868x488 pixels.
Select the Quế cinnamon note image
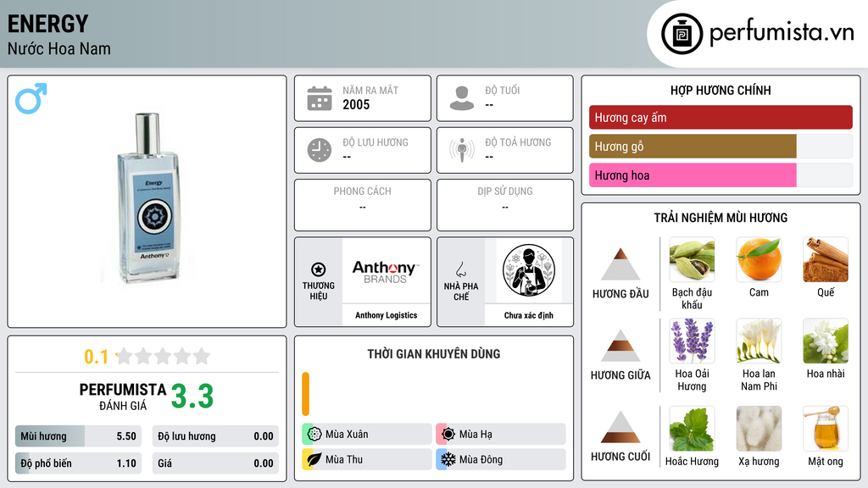tap(826, 260)
